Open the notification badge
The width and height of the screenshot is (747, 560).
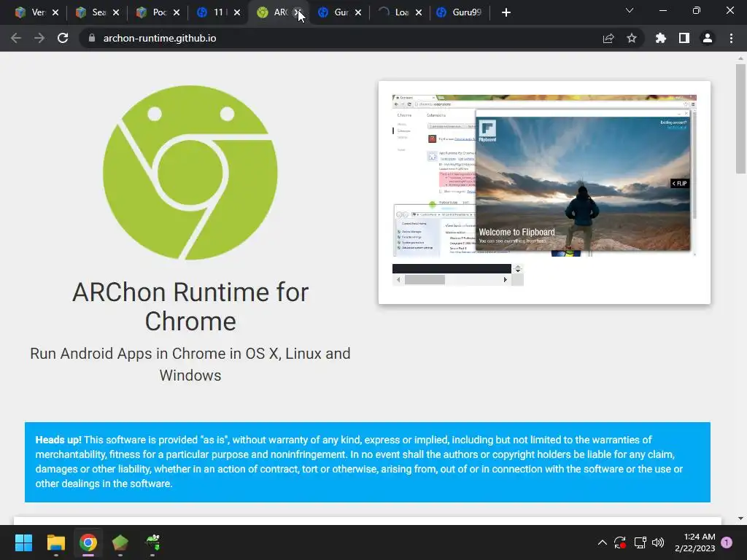click(727, 542)
